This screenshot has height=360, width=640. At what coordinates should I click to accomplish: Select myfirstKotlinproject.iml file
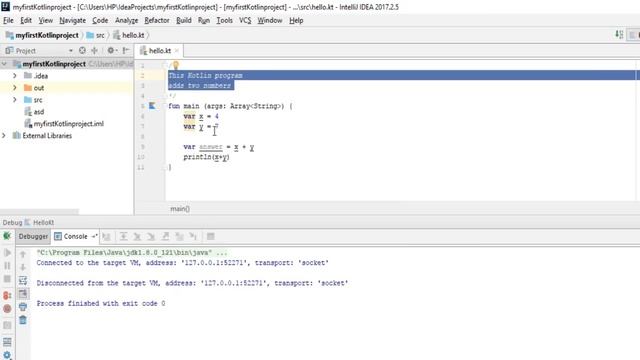pos(64,124)
